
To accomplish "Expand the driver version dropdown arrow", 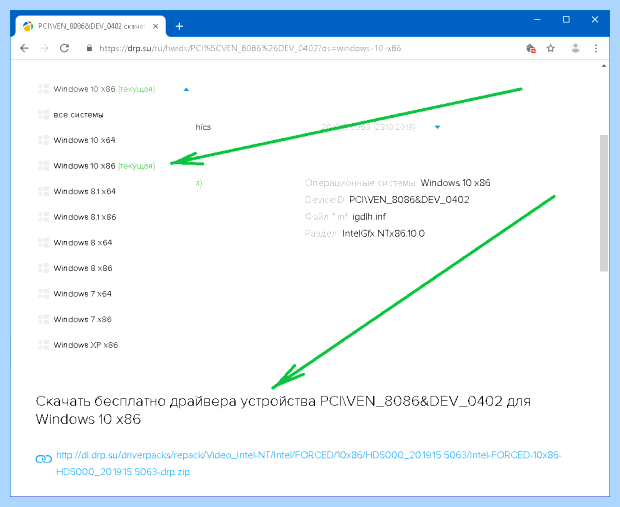I will point(437,127).
